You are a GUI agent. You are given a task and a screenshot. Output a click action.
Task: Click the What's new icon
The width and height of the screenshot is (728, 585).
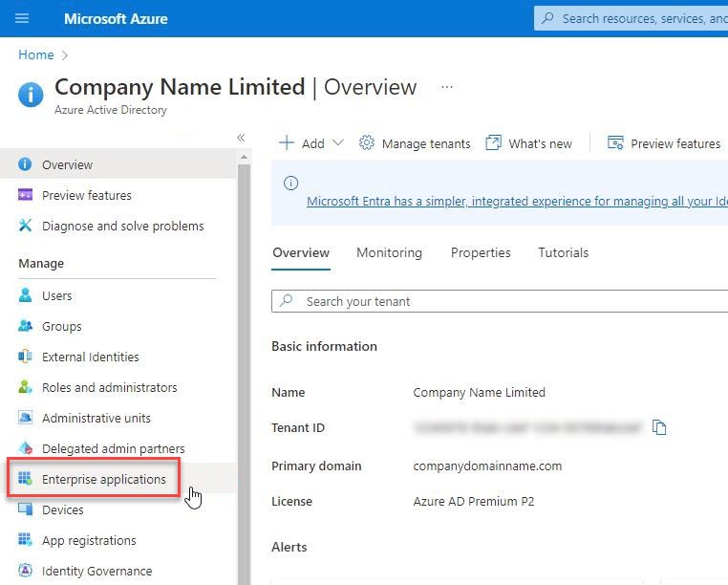click(x=493, y=142)
